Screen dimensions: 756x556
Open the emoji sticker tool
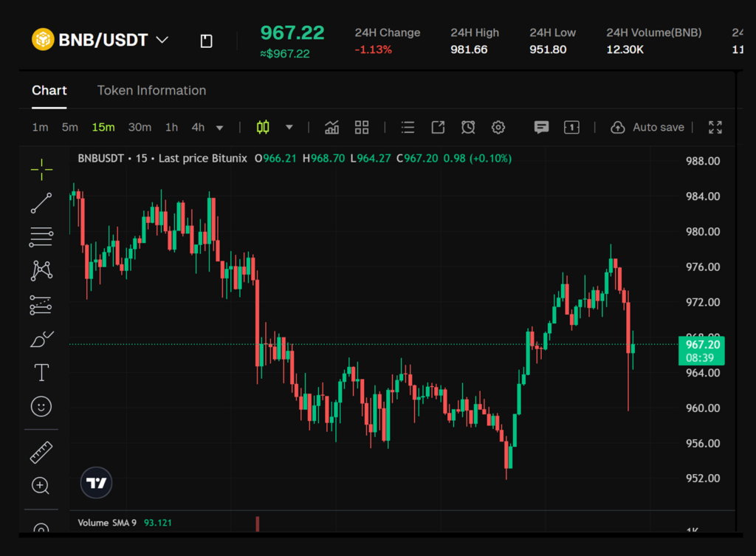pos(41,407)
